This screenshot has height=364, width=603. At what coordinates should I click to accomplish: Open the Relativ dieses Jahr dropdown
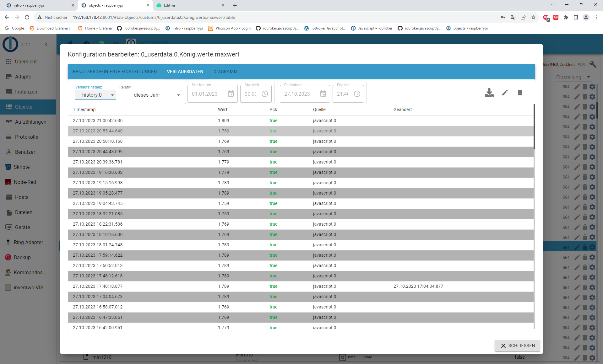coord(150,95)
